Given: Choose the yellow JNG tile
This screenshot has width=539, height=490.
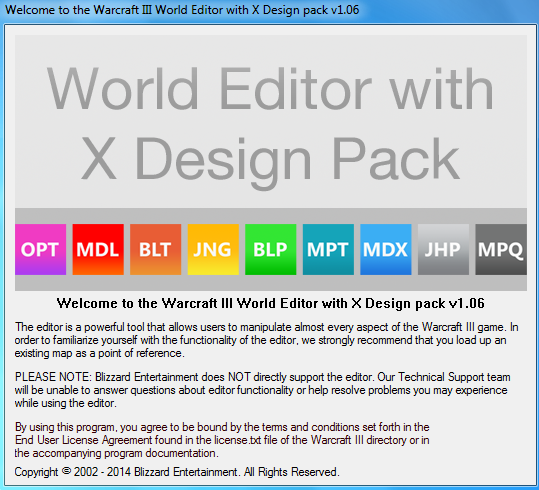Looking at the screenshot, I should tap(213, 249).
